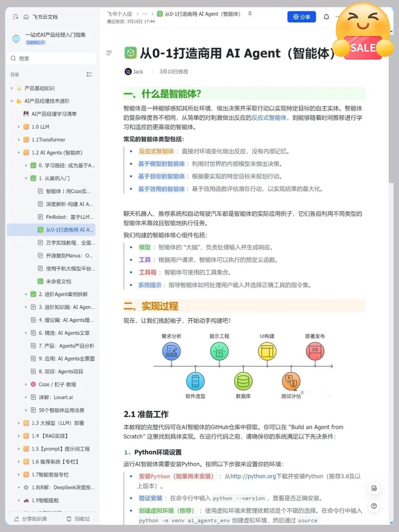
Task: Expand 1.3 大模型 (LLM) 部署 folder
Action: (x=19, y=423)
